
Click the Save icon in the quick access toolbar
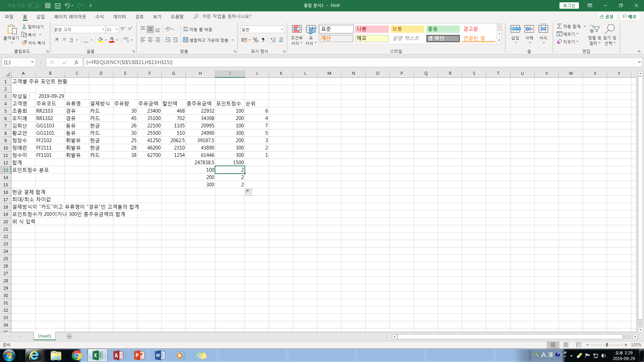pyautogui.click(x=58, y=6)
